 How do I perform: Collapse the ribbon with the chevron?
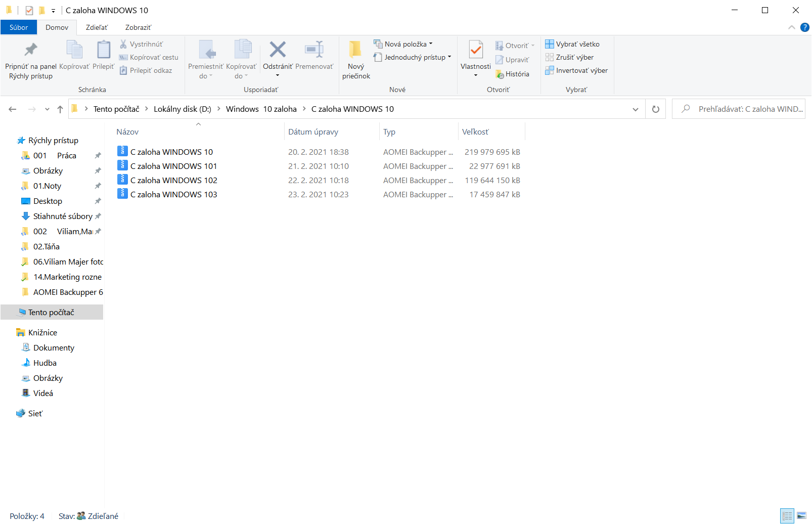coord(792,27)
